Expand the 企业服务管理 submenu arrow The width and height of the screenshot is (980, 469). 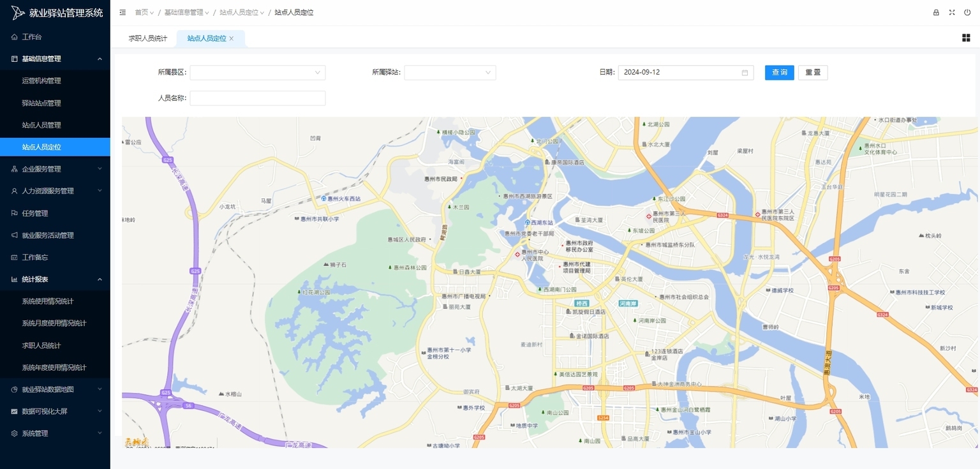pyautogui.click(x=100, y=169)
